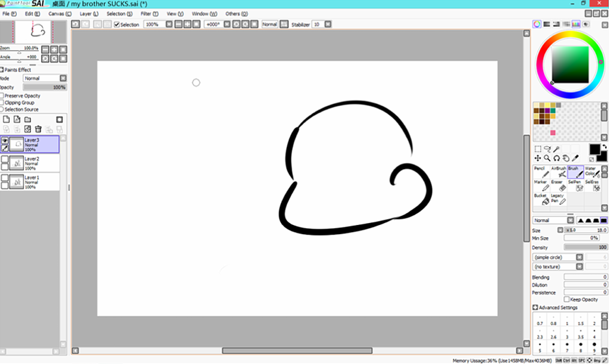This screenshot has height=364, width=609.
Task: Open the Layer menu
Action: click(x=89, y=13)
